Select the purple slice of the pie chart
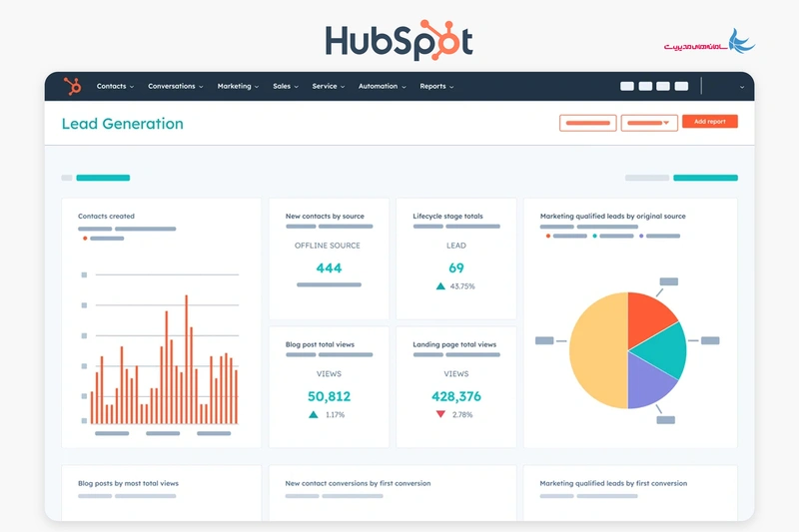The image size is (799, 532). click(648, 383)
